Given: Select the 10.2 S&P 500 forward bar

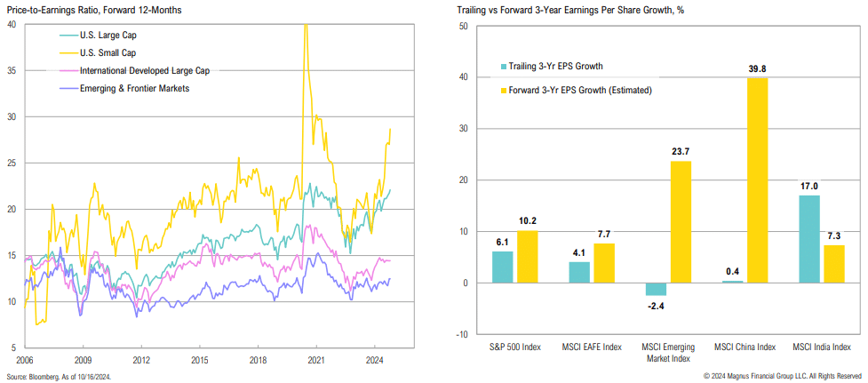Looking at the screenshot, I should point(528,257).
